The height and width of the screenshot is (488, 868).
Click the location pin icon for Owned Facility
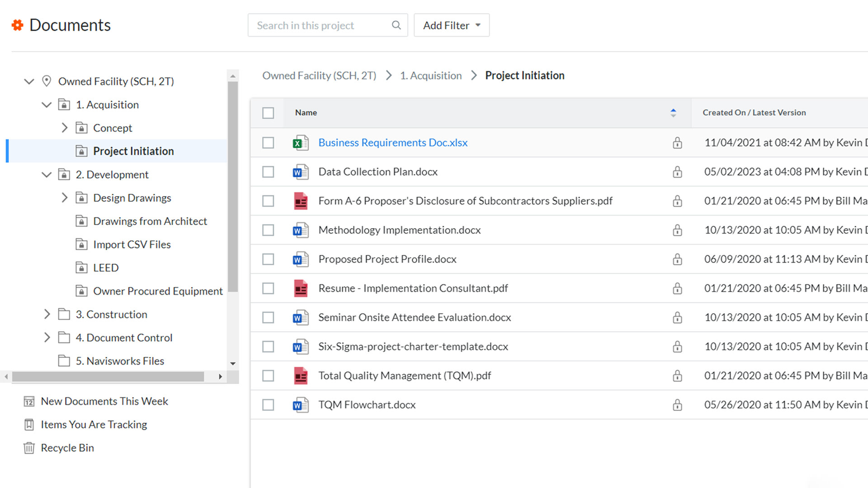47,81
